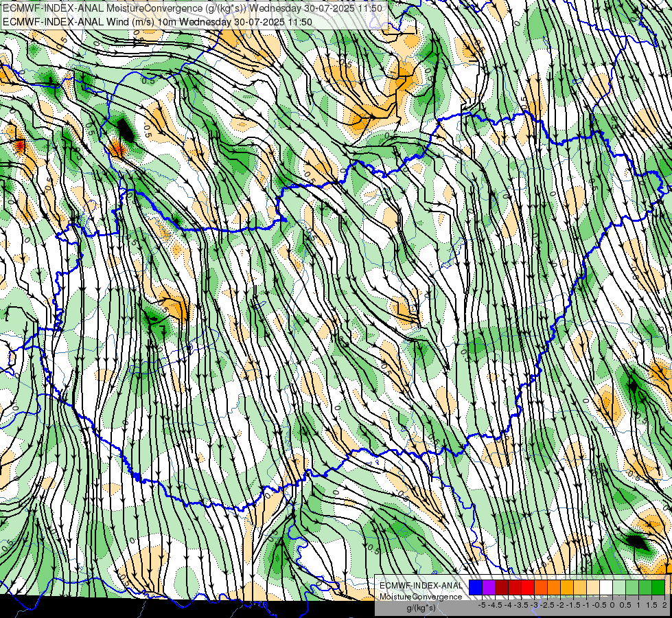The width and height of the screenshot is (672, 618).
Task: Click the darkest green legend swatch
Action: (658, 588)
